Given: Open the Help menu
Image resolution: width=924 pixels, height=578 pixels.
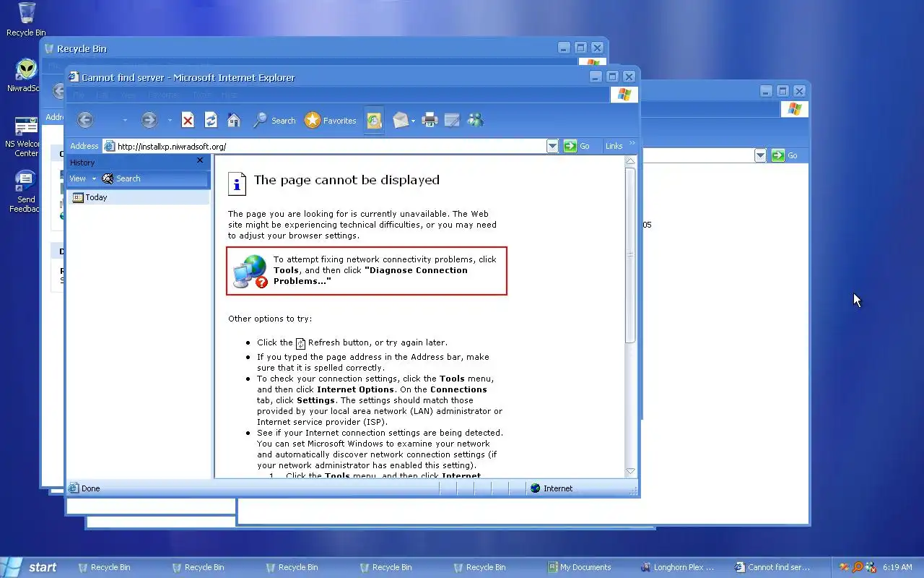Looking at the screenshot, I should pyautogui.click(x=230, y=95).
